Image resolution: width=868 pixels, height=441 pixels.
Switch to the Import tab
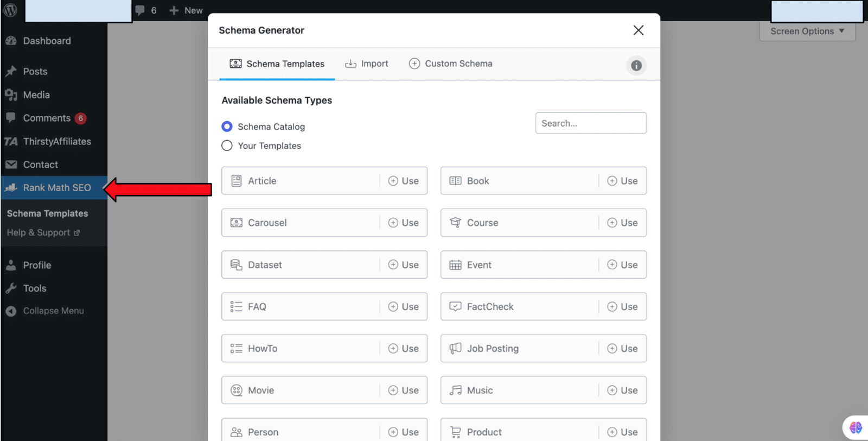[x=367, y=64]
